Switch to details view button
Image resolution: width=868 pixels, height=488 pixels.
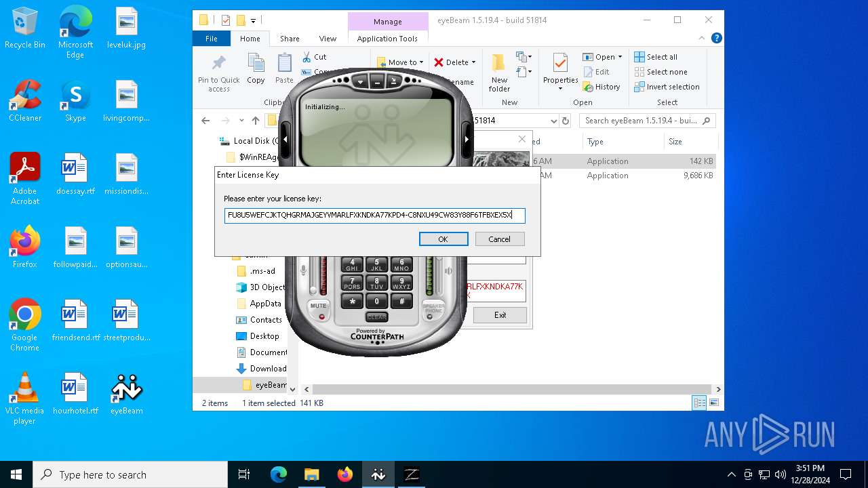pyautogui.click(x=699, y=403)
